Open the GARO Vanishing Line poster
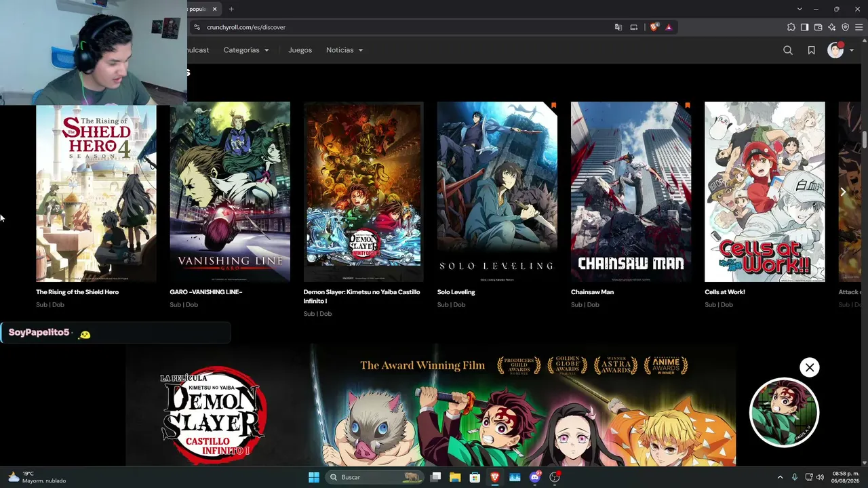The image size is (868, 488). (x=230, y=192)
